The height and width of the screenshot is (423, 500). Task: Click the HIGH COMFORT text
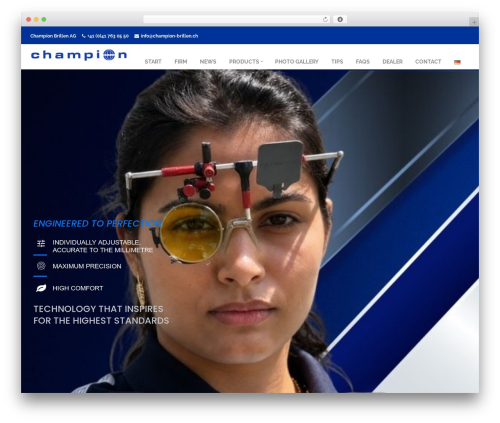pyautogui.click(x=78, y=288)
